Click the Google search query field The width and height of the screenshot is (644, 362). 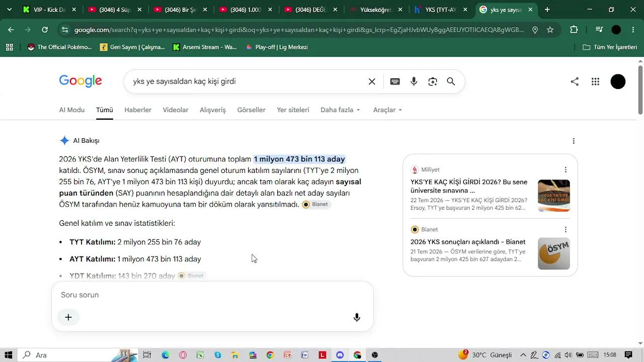pos(247,81)
